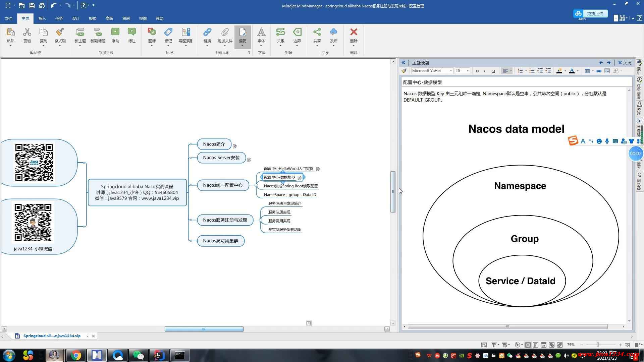Click the clear formatting brush in notes toolbar
Image resolution: width=644 pixels, height=362 pixels.
point(404,71)
